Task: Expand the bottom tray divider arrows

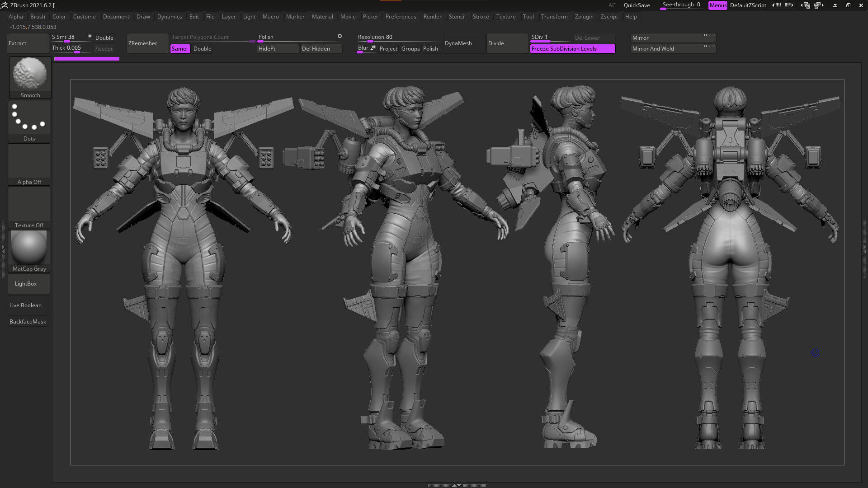Action: click(x=457, y=485)
